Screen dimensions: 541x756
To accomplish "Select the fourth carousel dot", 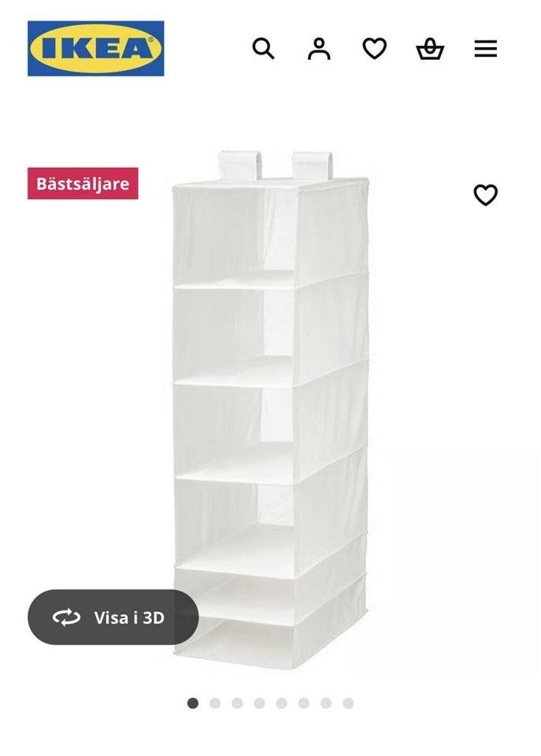I will click(259, 703).
